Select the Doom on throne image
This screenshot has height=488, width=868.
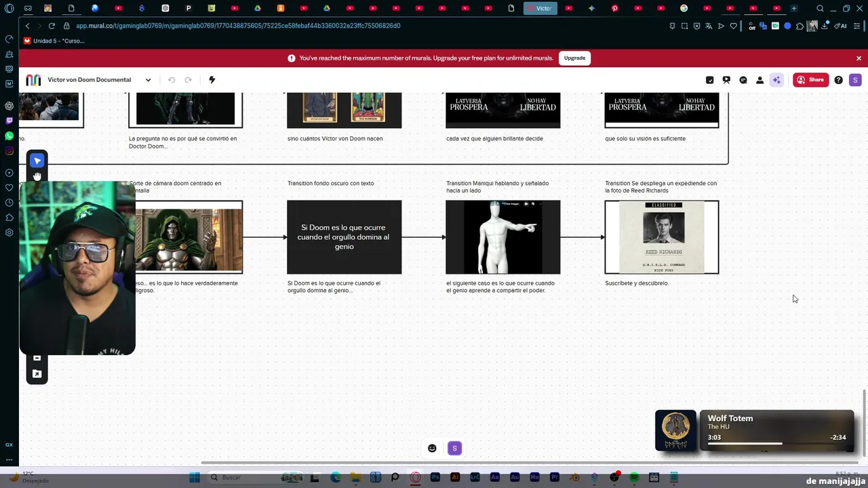189,237
